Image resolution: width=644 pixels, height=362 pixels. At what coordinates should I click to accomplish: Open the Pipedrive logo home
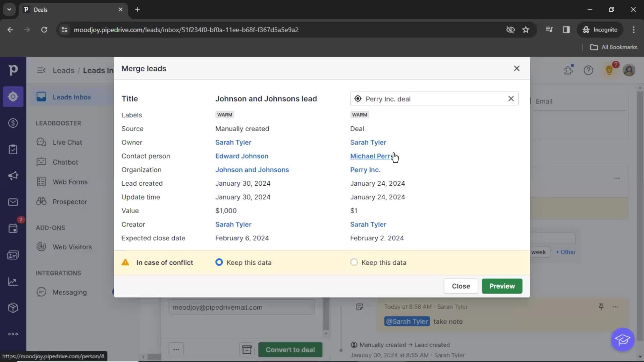(13, 70)
